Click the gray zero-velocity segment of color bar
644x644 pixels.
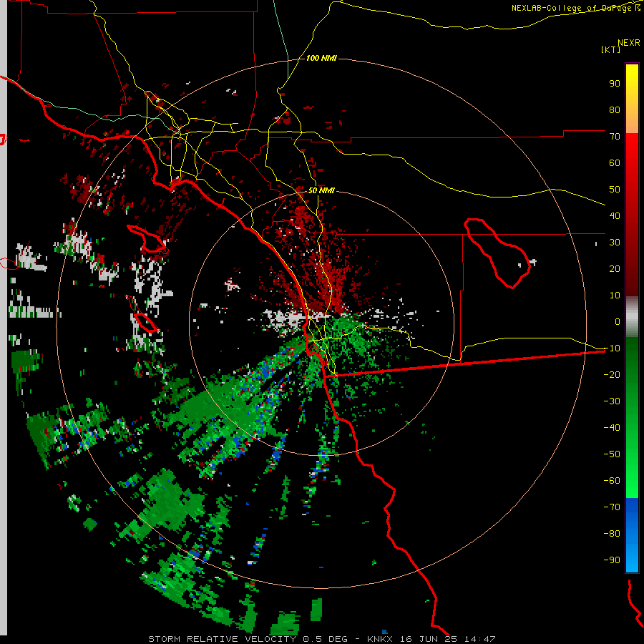click(x=632, y=317)
